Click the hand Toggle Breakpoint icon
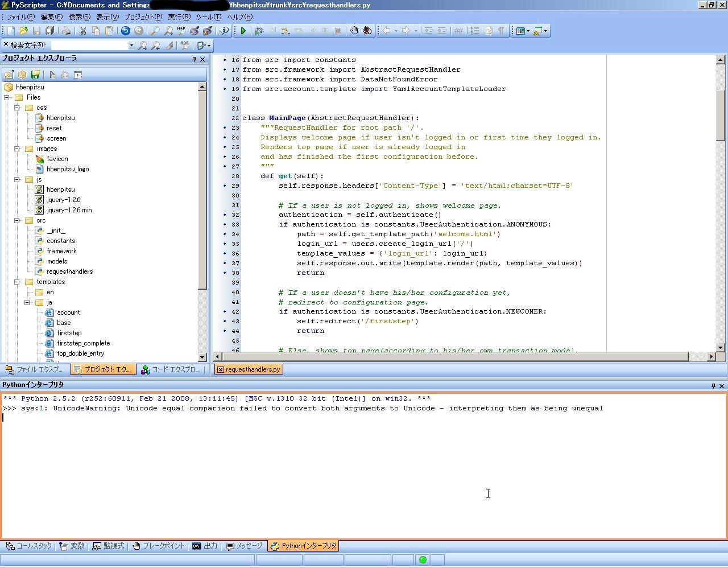The image size is (728, 568). coord(354,31)
